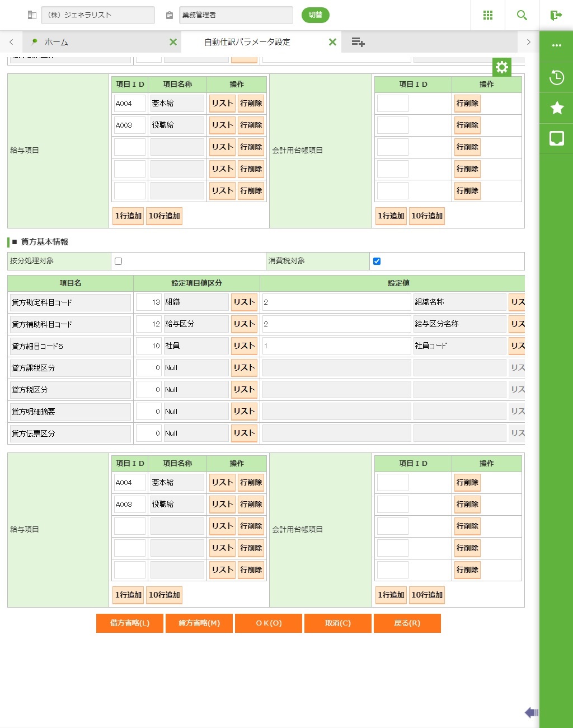Uncheck the 消費税対象 checkbox
Screen dimensions: 573x728
coord(377,261)
